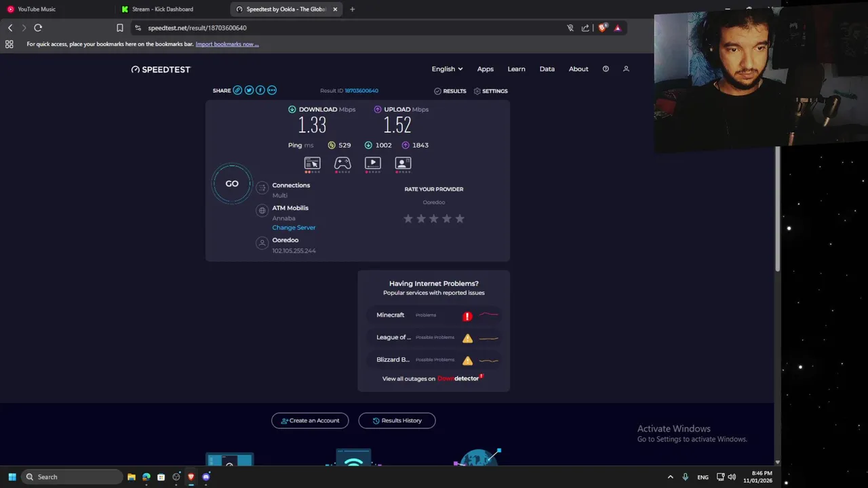
Task: Open Minecraft outage report row
Action: [434, 315]
